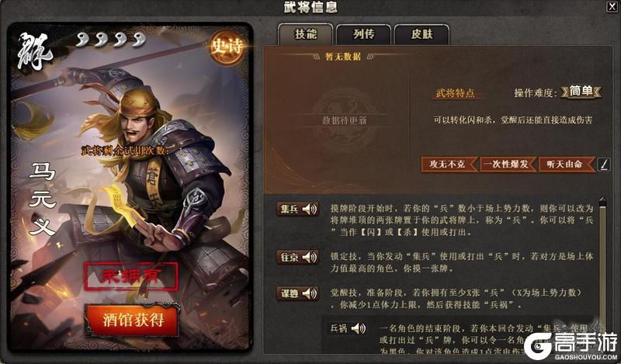This screenshot has width=621, height=364.
Task: Click the 未拥有 not-owned stamp
Action: pyautogui.click(x=131, y=276)
